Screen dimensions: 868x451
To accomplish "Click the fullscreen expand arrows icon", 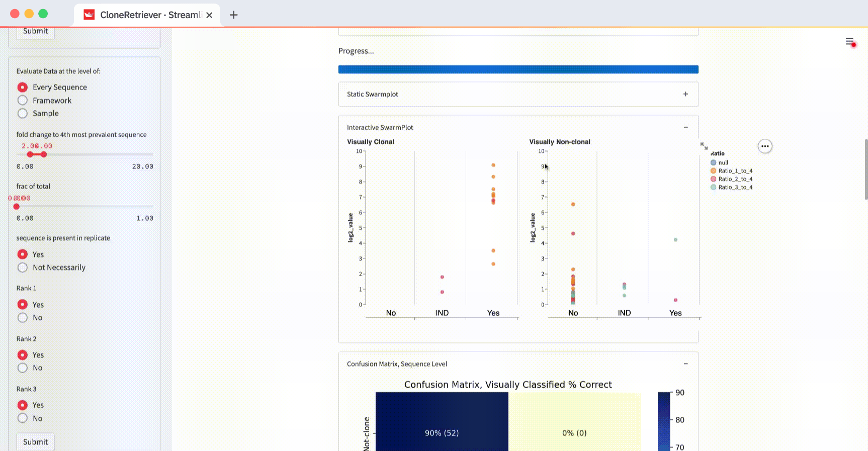I will point(704,146).
